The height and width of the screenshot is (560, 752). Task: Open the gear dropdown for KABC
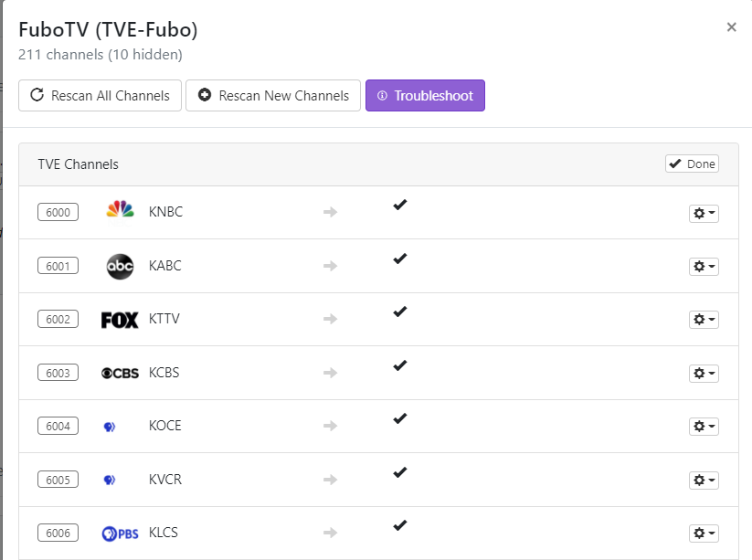click(x=704, y=267)
